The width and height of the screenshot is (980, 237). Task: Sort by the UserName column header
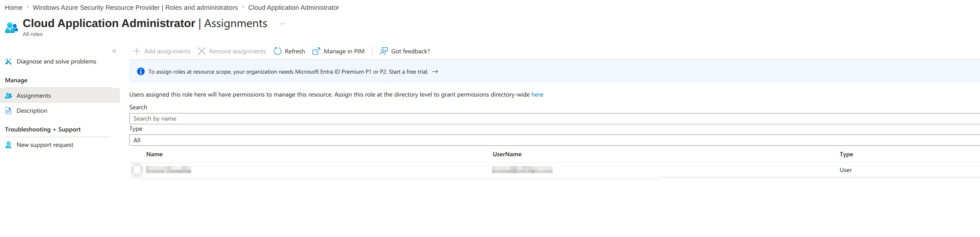pos(507,154)
